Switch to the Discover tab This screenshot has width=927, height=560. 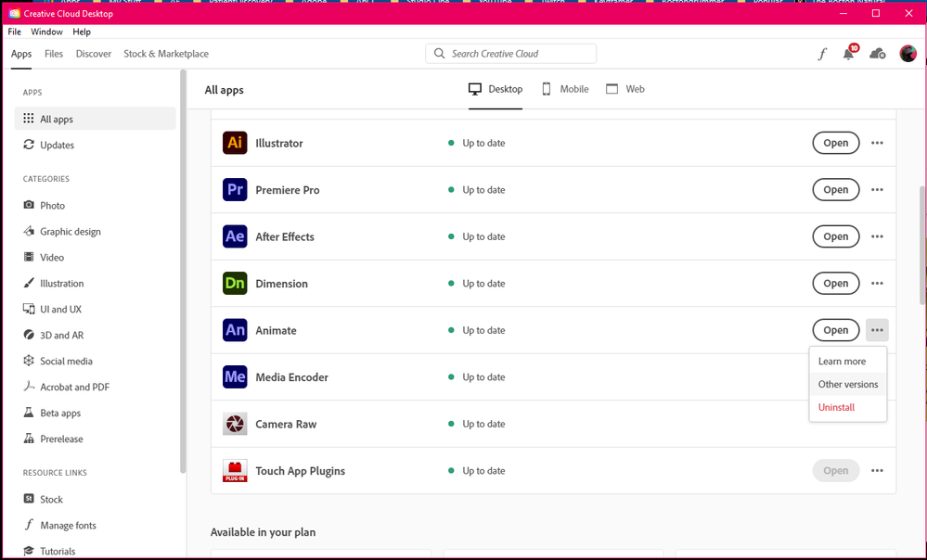click(x=94, y=54)
